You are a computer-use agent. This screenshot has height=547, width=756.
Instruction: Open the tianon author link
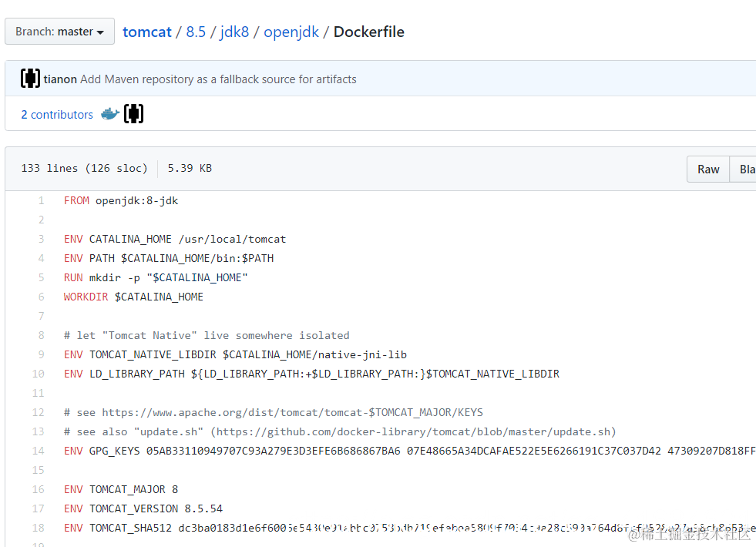[60, 79]
